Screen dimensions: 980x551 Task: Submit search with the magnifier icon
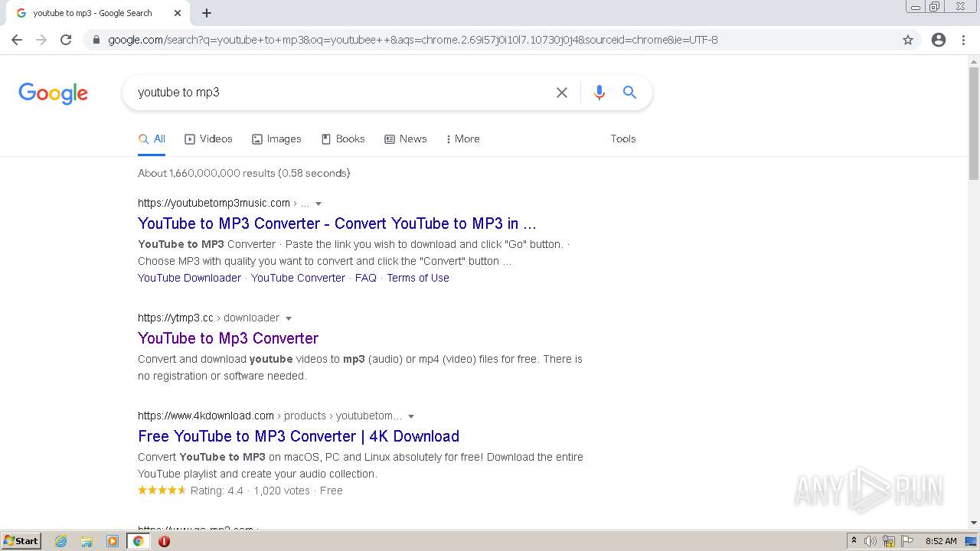629,93
